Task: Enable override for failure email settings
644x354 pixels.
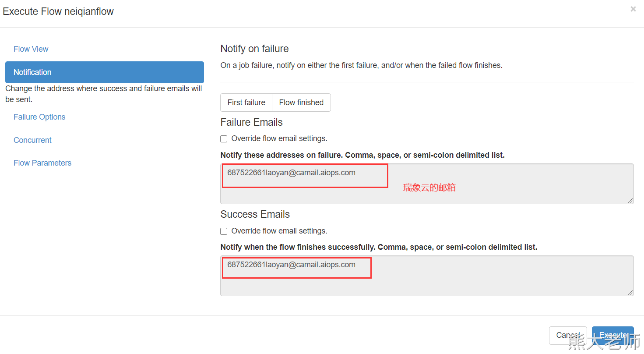Action: [224, 139]
